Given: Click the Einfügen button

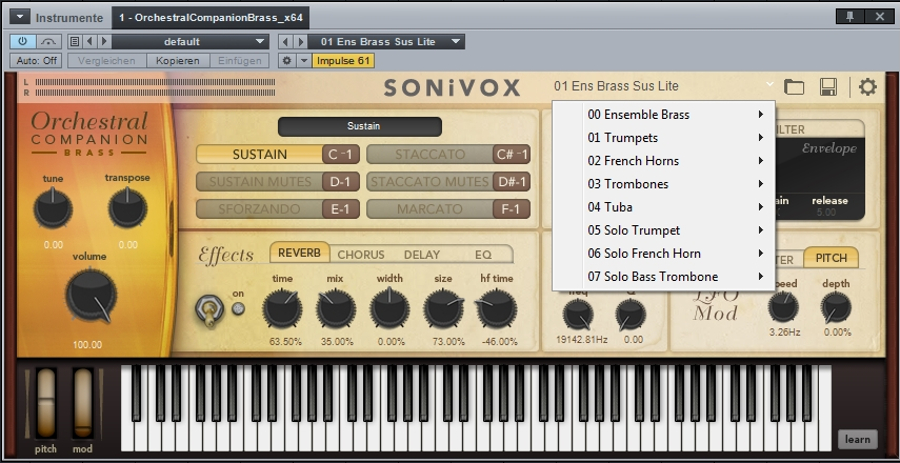Looking at the screenshot, I should click(x=239, y=60).
